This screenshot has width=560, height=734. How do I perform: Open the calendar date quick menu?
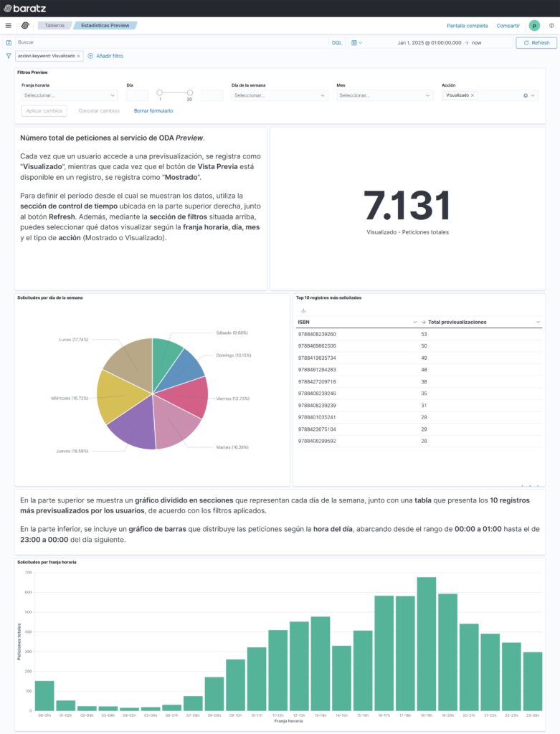point(356,43)
